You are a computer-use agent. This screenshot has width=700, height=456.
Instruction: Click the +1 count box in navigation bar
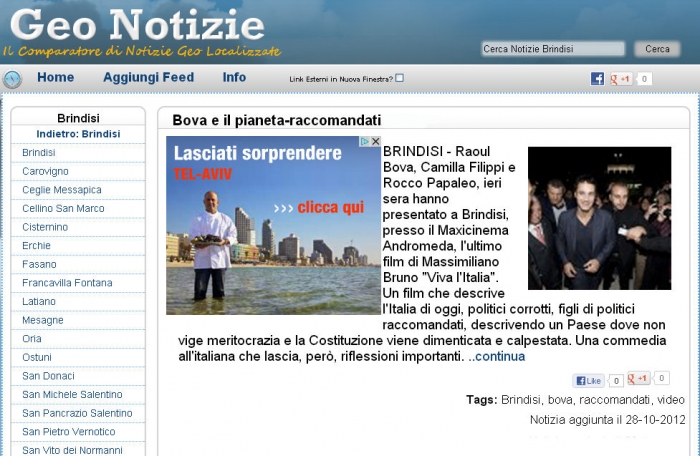644,79
